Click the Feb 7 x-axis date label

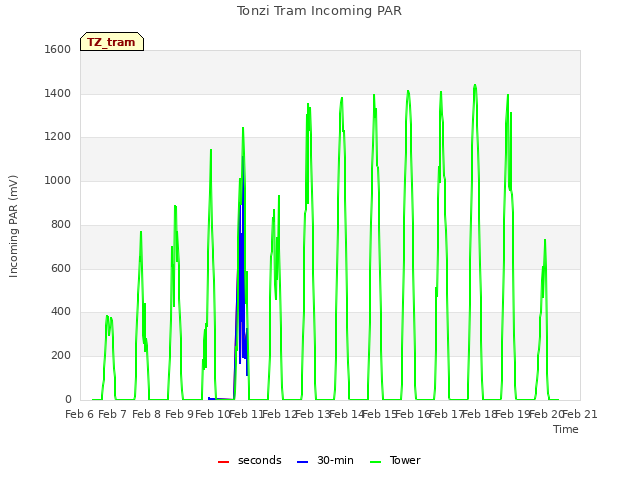[113, 414]
